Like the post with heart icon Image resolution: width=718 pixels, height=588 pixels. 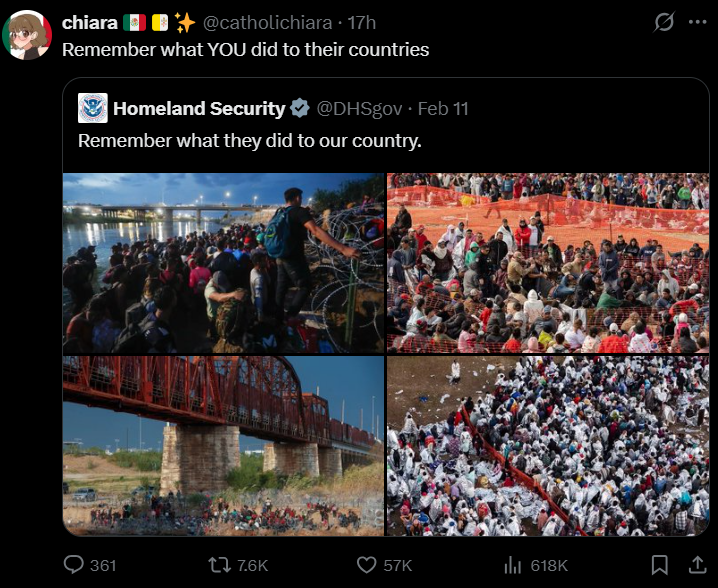pos(366,565)
